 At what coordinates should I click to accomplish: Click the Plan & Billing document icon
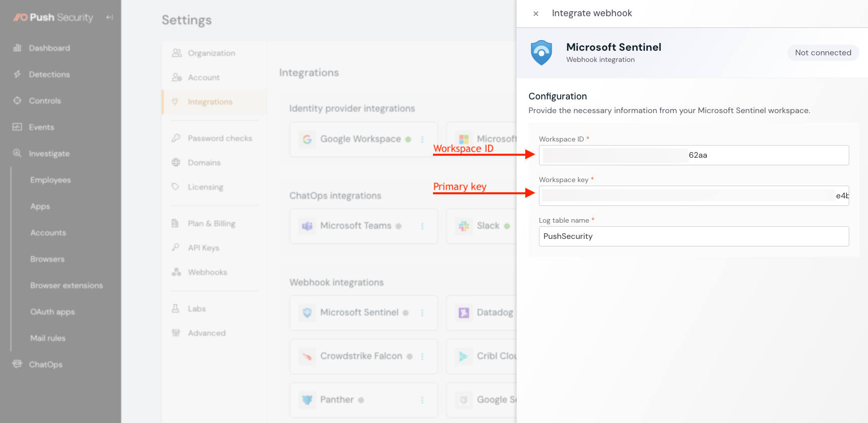tap(175, 223)
